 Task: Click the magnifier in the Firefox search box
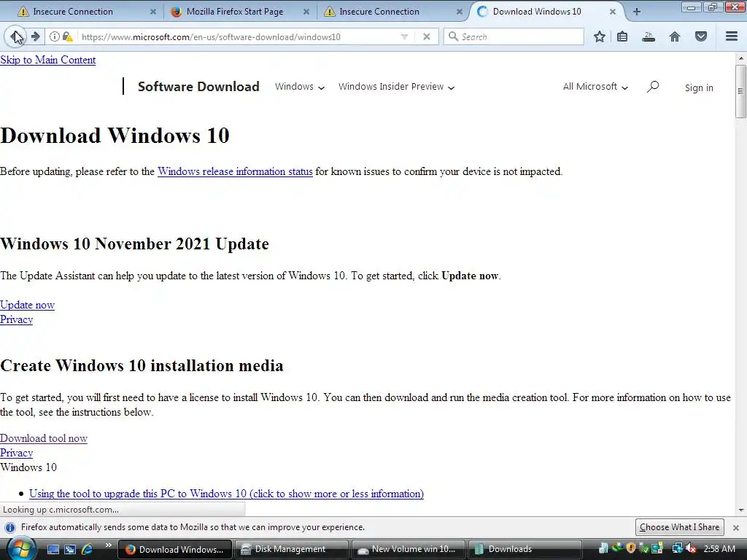[453, 36]
